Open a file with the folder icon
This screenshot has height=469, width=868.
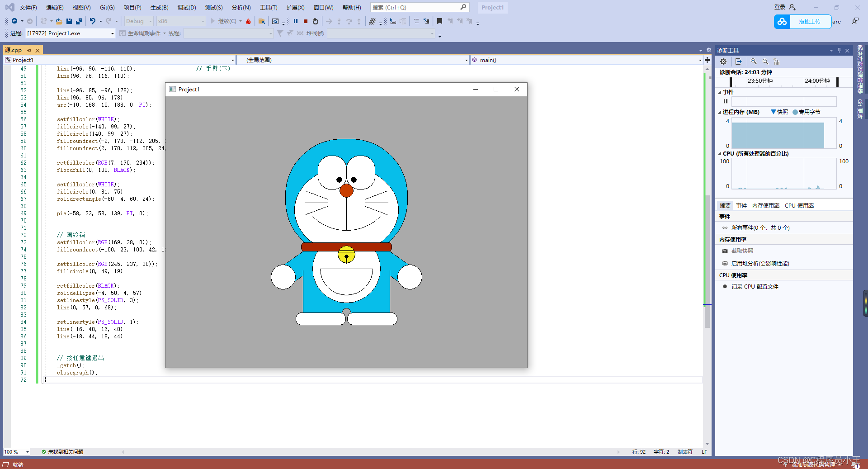click(x=59, y=21)
